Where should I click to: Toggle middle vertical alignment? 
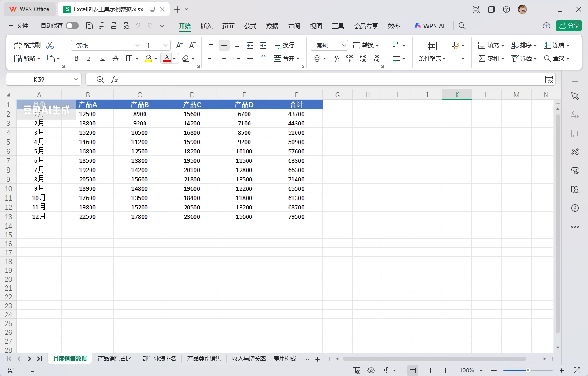224,45
